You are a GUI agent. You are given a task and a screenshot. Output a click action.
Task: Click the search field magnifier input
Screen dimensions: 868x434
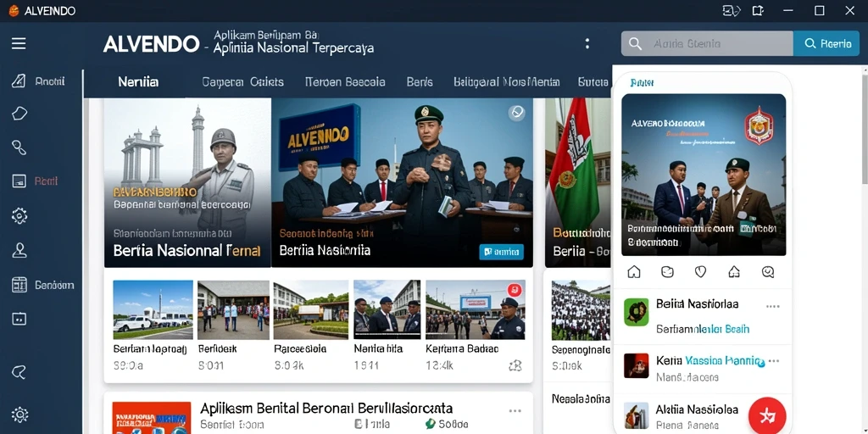coord(707,44)
